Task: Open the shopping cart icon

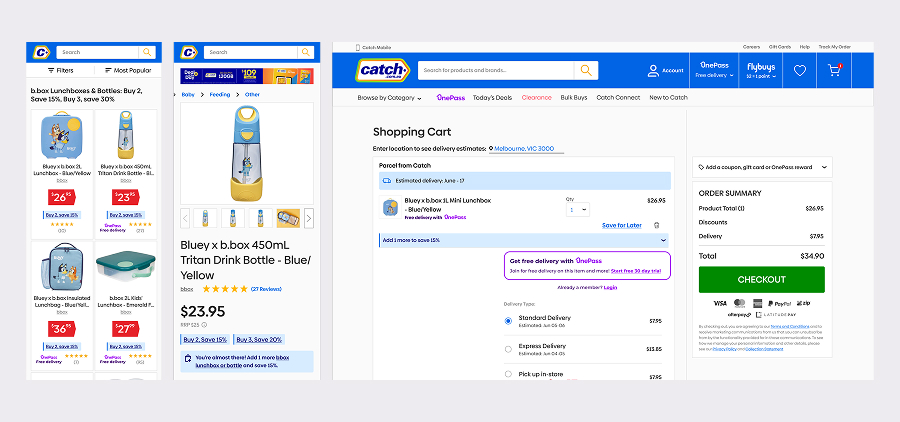Action: tap(834, 70)
